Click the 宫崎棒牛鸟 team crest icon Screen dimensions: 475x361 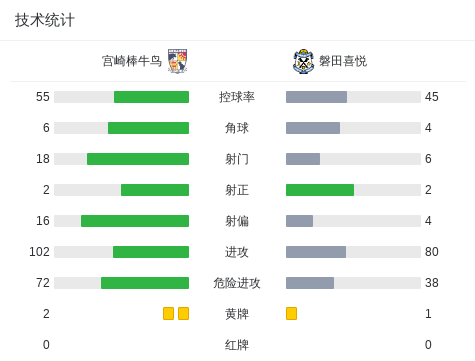[x=177, y=61]
